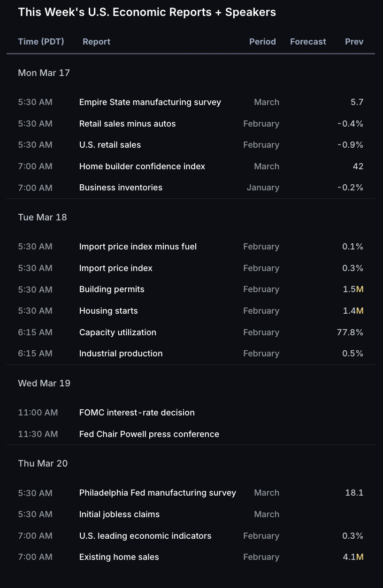
Task: Open the Capacity utilization report
Action: click(118, 332)
